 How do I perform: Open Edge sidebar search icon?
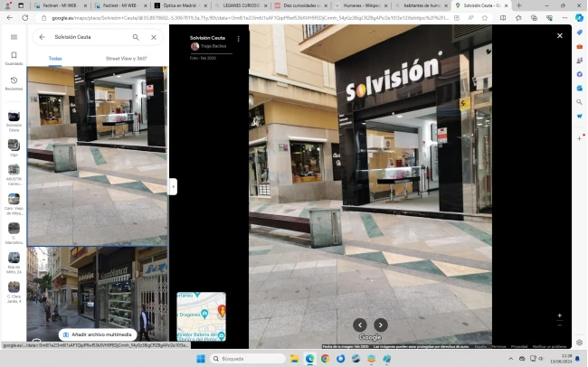pyautogui.click(x=579, y=102)
